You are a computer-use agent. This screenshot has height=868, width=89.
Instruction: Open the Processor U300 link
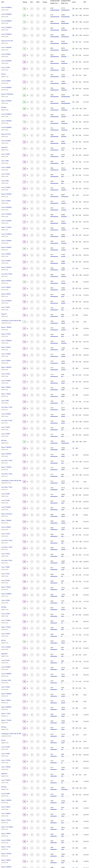[x=6, y=680]
